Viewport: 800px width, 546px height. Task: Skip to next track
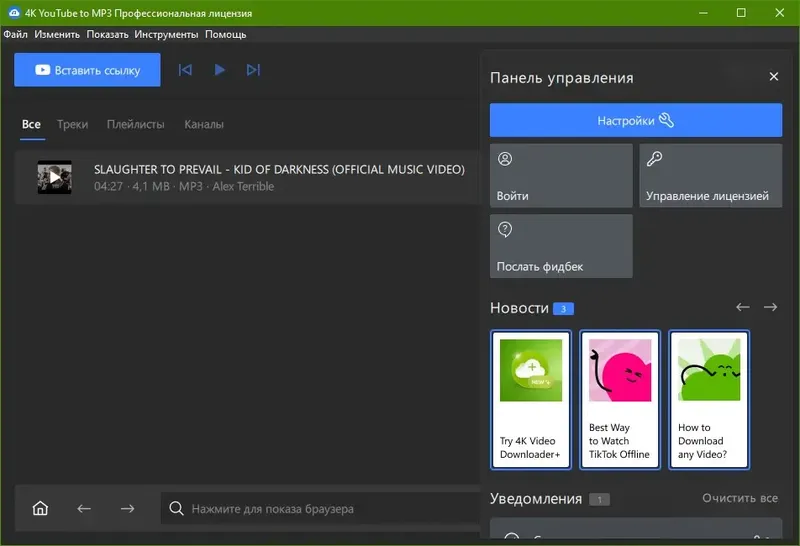[253, 70]
